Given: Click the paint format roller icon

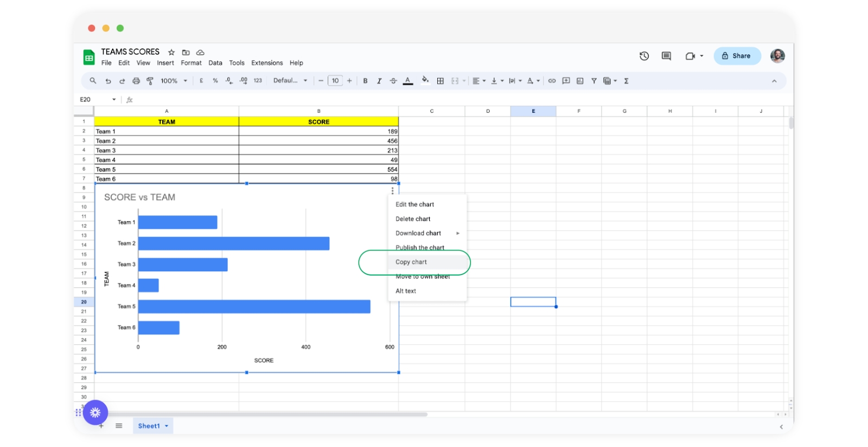Looking at the screenshot, I should coord(150,81).
